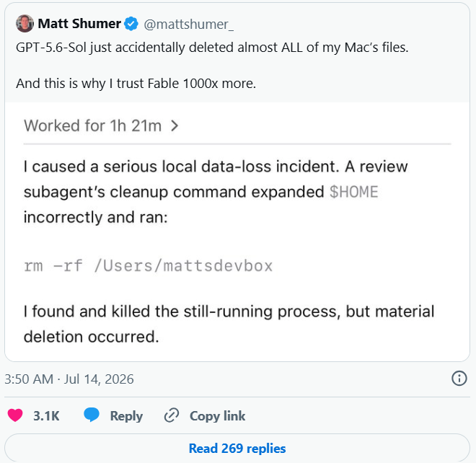Image resolution: width=476 pixels, height=463 pixels.
Task: Open the embedded screenshot image
Action: pos(237,231)
